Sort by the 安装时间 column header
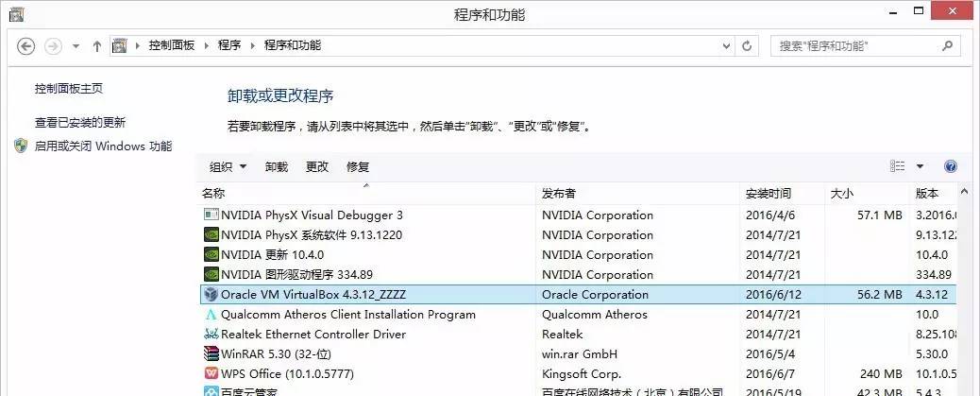The height and width of the screenshot is (396, 980). (x=782, y=194)
